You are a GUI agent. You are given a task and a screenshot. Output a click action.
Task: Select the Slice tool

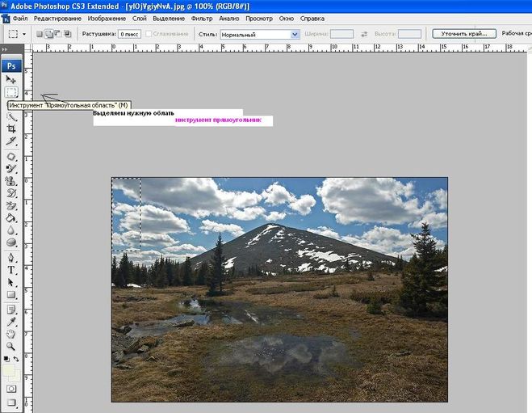pyautogui.click(x=11, y=141)
